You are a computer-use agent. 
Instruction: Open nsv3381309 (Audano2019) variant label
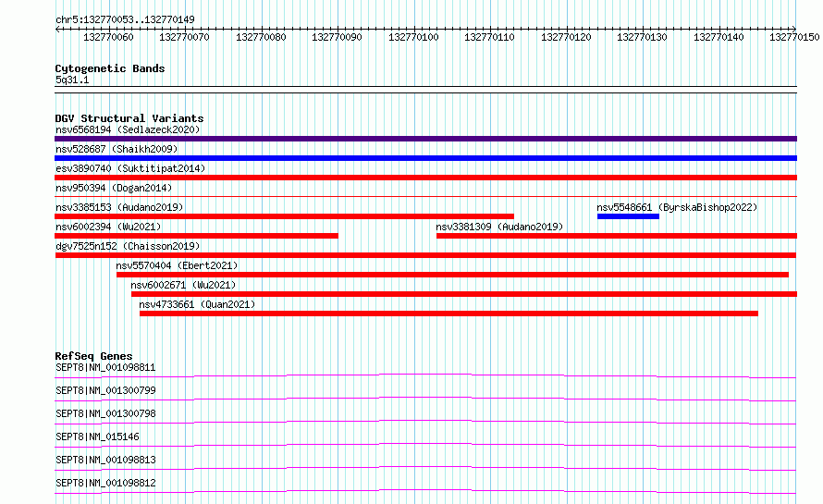pos(499,227)
